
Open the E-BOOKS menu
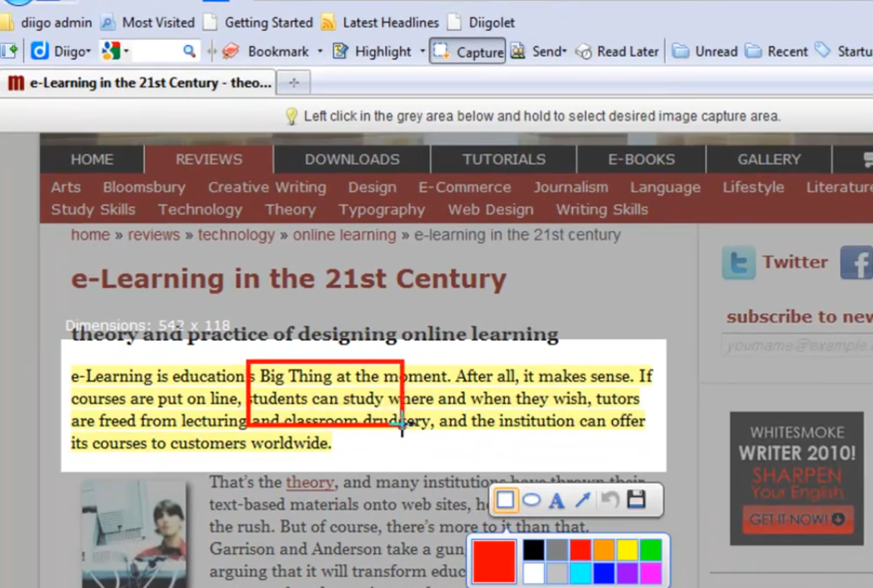pos(641,159)
